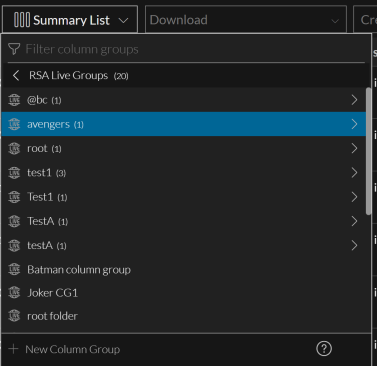Click the Live icon beside root (1)
The height and width of the screenshot is (366, 377).
14,148
